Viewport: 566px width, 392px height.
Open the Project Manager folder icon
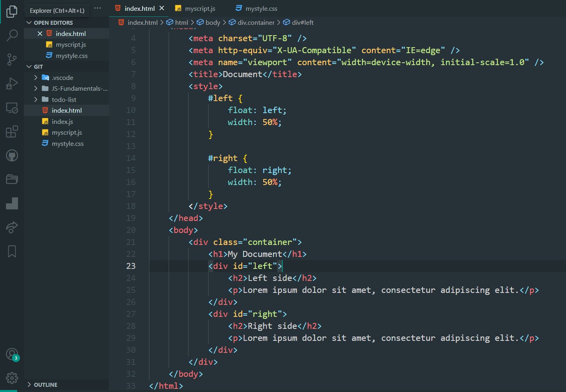click(x=12, y=179)
